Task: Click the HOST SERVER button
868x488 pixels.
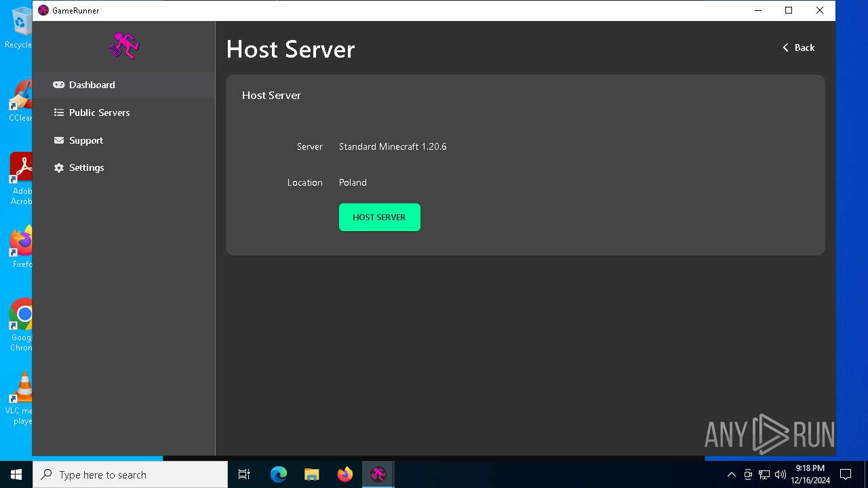Action: (380, 217)
